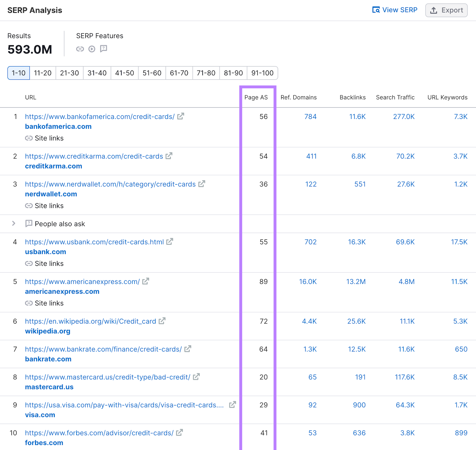476x450 pixels.
Task: Open the americanexpress.com URL
Action: click(82, 281)
